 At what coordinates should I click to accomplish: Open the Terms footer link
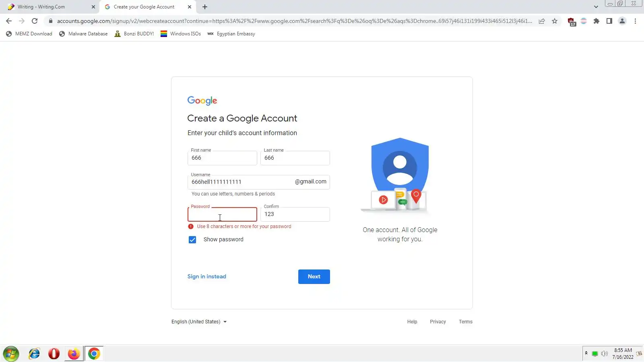[466, 322]
